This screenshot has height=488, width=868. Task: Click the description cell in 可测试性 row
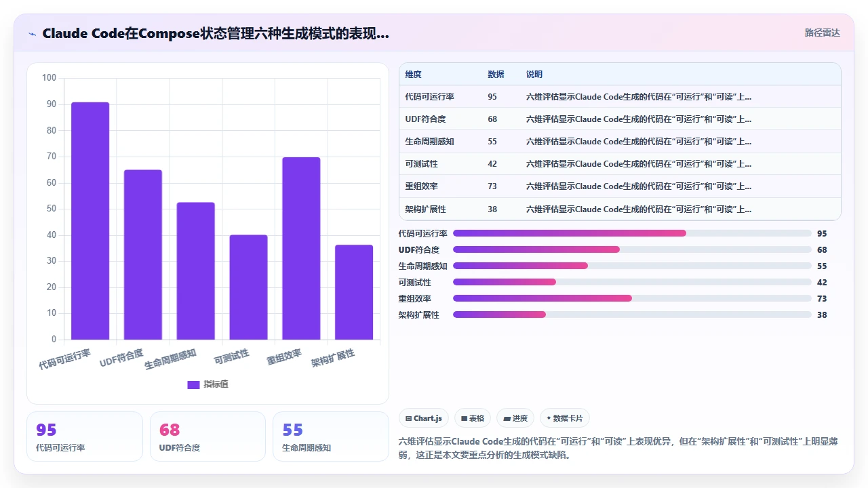(639, 164)
